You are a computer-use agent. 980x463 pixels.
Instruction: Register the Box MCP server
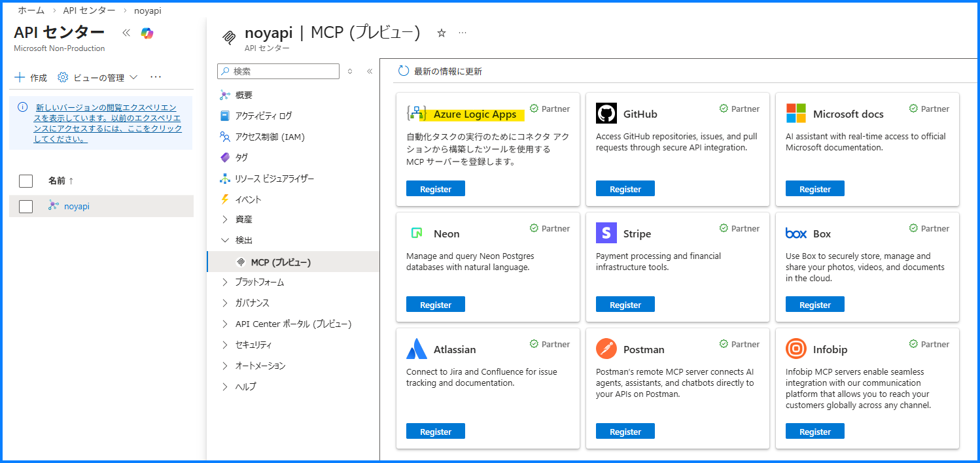[x=815, y=305]
